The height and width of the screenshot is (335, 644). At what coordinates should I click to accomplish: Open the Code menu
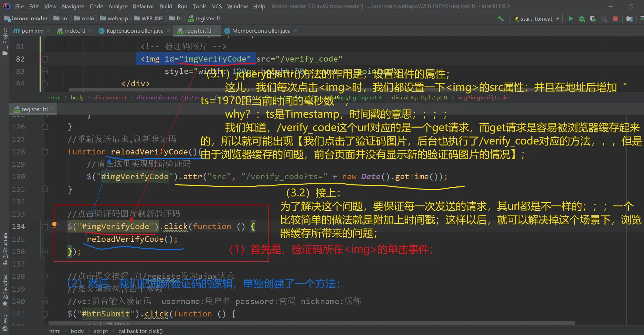pos(96,6)
